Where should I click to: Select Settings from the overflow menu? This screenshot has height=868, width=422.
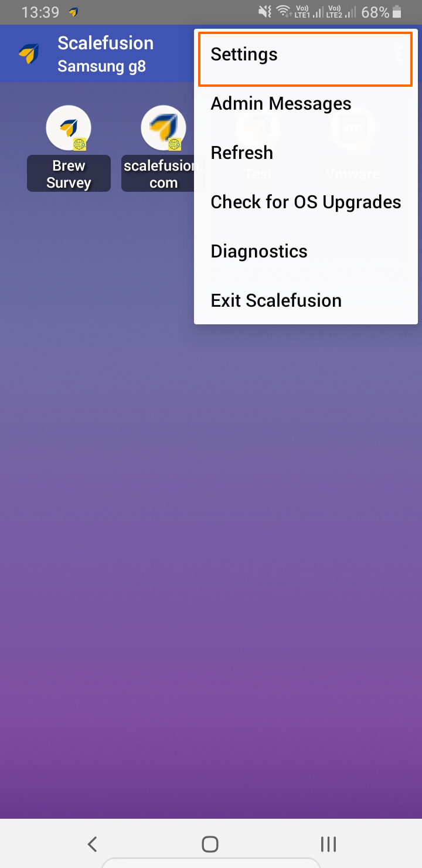tap(305, 55)
